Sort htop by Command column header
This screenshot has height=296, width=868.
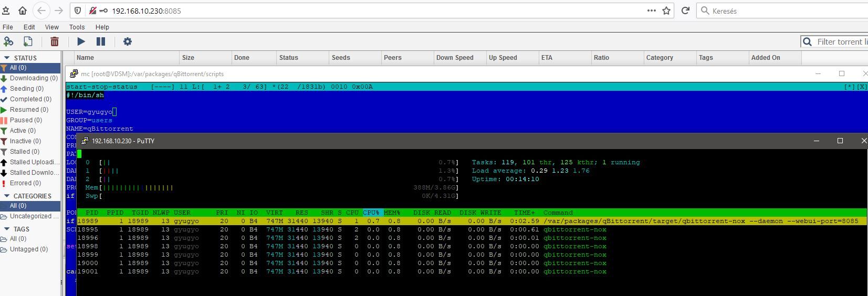coord(558,213)
